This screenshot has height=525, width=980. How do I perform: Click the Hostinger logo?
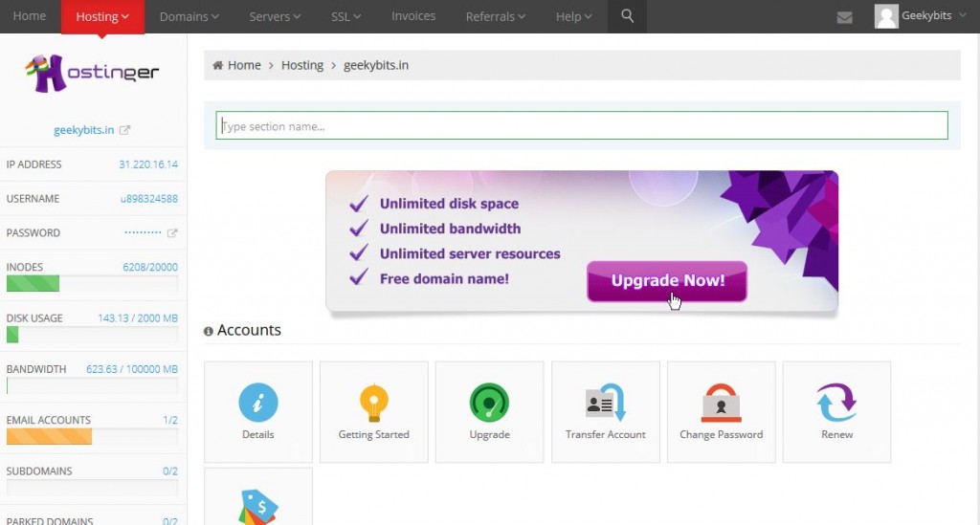click(93, 73)
